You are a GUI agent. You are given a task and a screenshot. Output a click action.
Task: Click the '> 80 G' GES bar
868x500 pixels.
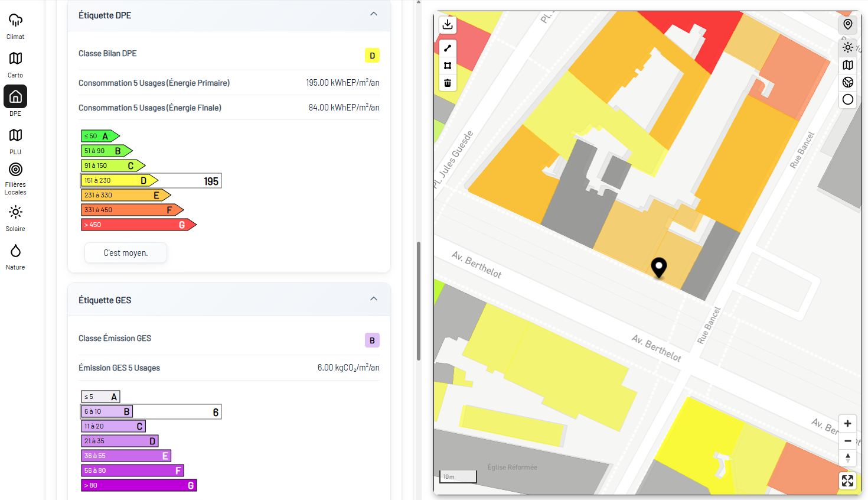click(x=139, y=485)
